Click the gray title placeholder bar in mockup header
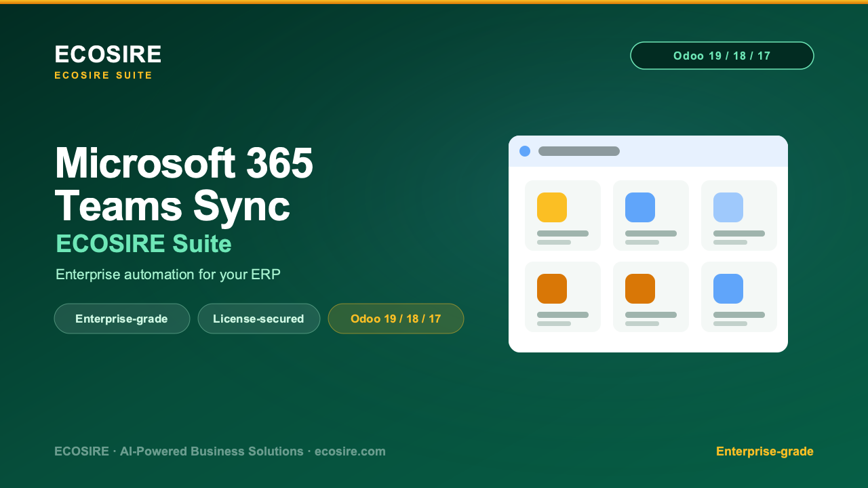868x488 pixels. tap(579, 151)
